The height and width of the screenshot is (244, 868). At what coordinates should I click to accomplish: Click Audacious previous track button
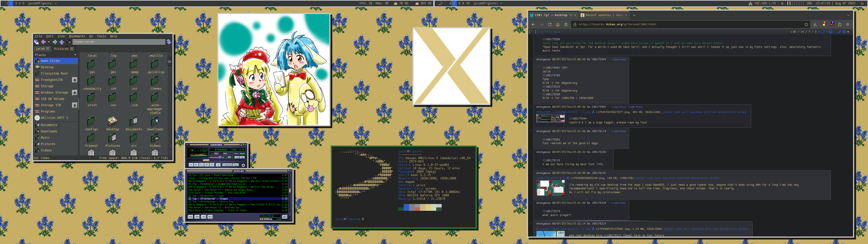click(191, 165)
